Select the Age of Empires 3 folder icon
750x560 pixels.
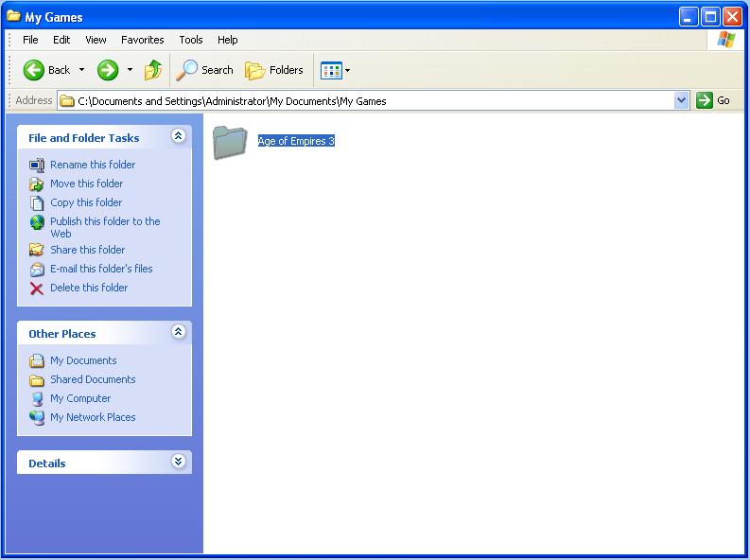click(x=230, y=142)
